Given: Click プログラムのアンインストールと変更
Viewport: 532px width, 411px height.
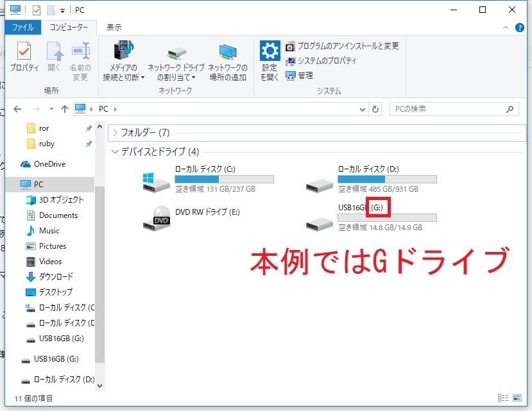Looking at the screenshot, I should pos(342,46).
